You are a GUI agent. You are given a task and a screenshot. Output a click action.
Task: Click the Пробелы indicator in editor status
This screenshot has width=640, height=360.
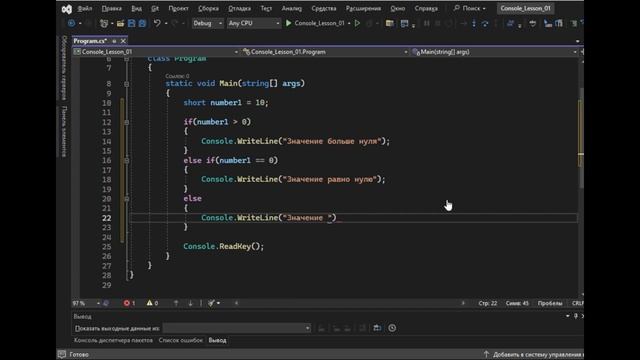tap(550, 303)
